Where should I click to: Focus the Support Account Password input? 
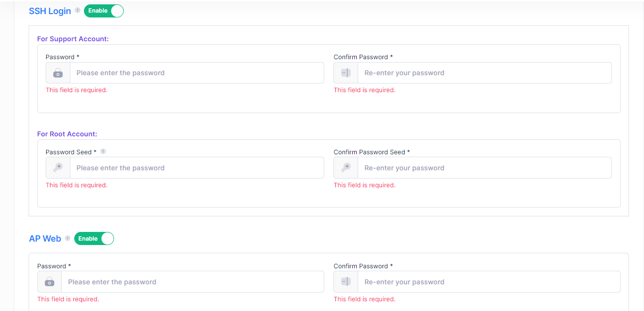(197, 73)
